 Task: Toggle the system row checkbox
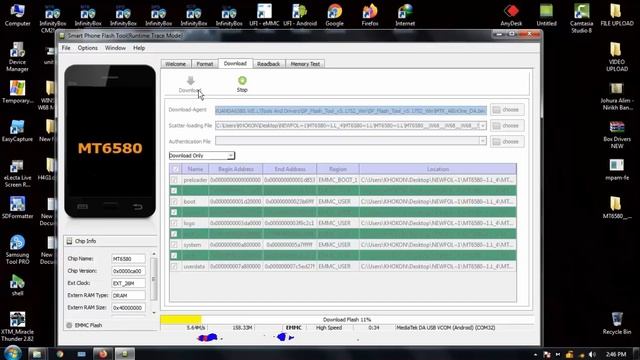(174, 245)
